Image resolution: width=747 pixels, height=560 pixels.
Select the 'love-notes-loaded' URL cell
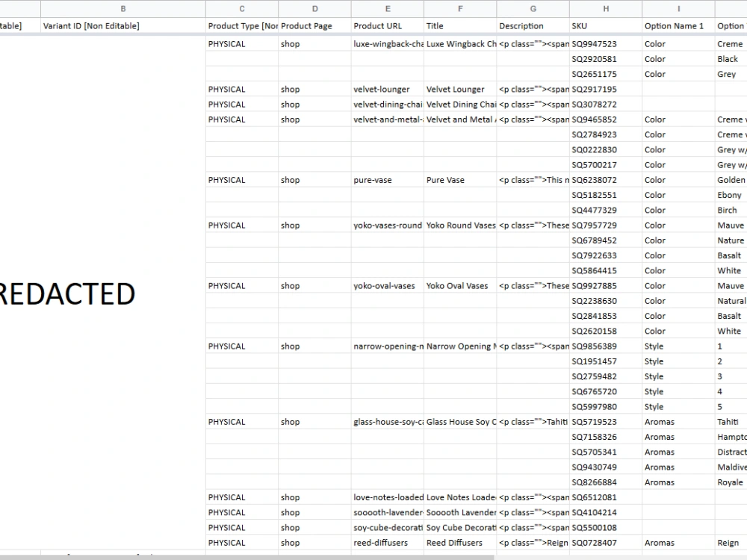click(x=388, y=497)
